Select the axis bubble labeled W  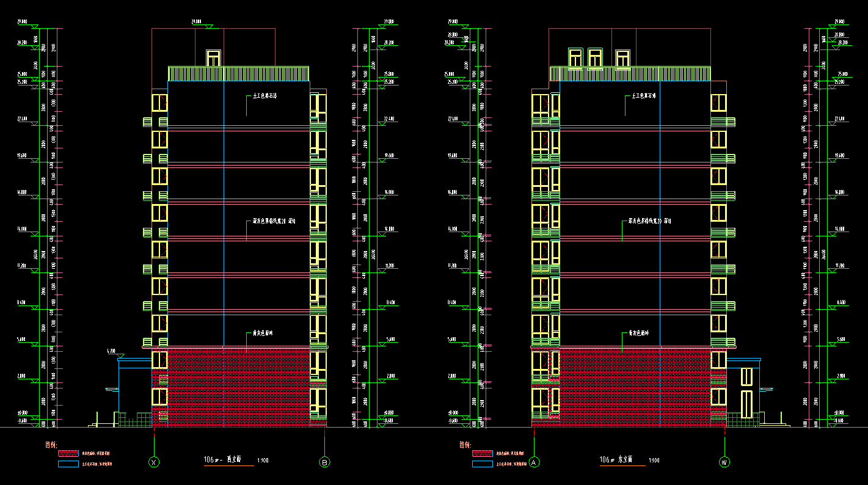pyautogui.click(x=724, y=462)
